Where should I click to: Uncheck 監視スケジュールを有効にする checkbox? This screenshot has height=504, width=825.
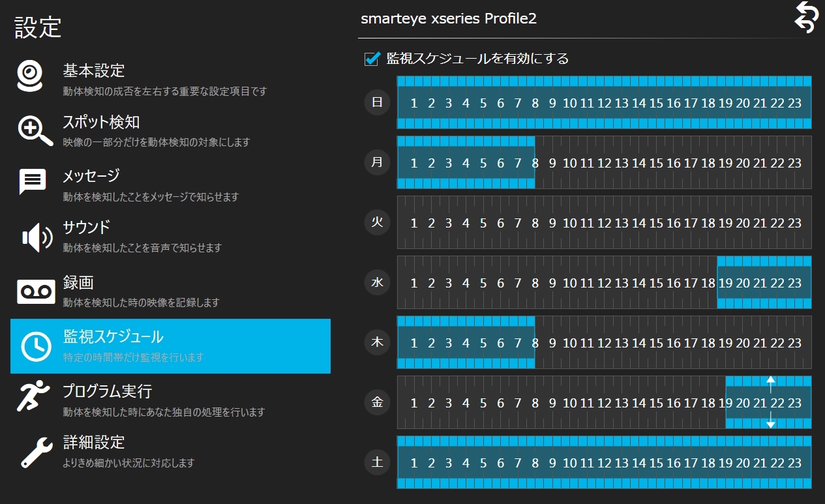[372, 59]
